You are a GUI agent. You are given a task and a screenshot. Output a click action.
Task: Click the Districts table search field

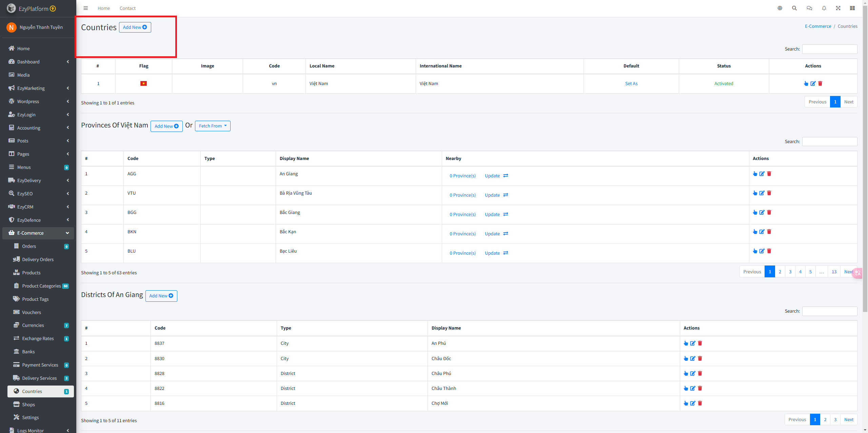tap(830, 311)
